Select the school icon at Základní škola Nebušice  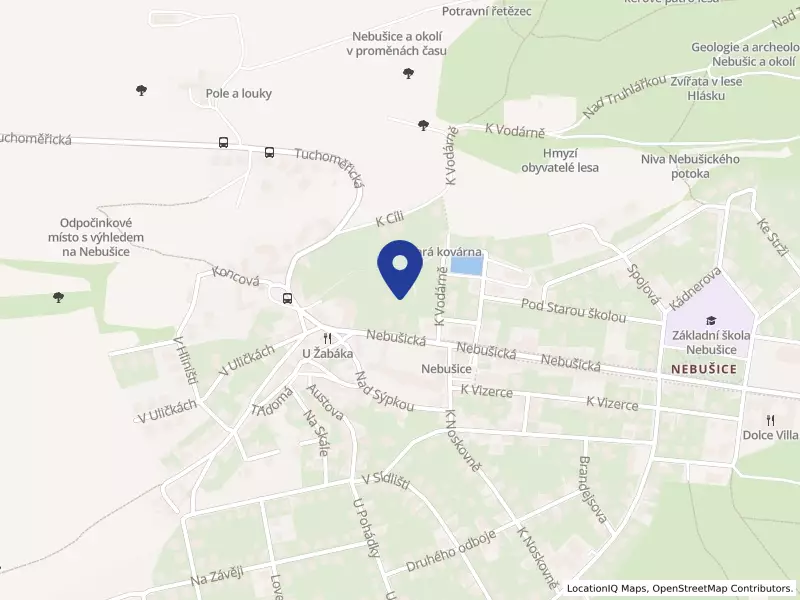(x=711, y=321)
